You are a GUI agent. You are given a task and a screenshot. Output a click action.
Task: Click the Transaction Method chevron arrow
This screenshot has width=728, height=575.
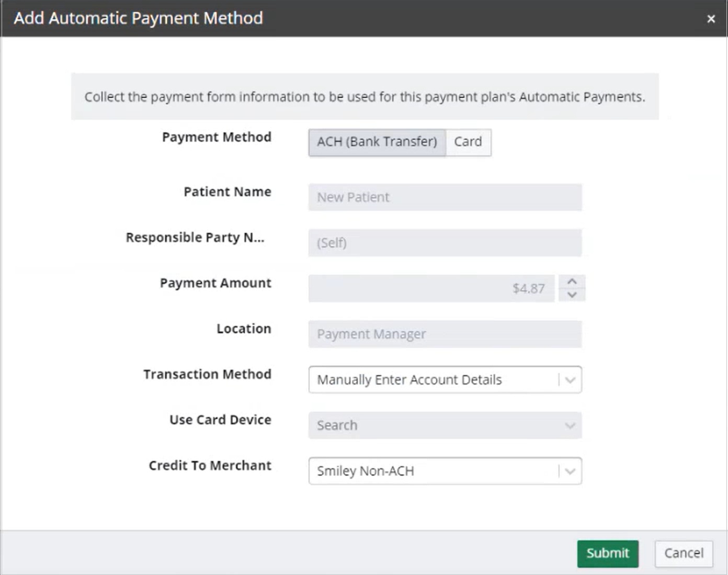[x=570, y=380]
